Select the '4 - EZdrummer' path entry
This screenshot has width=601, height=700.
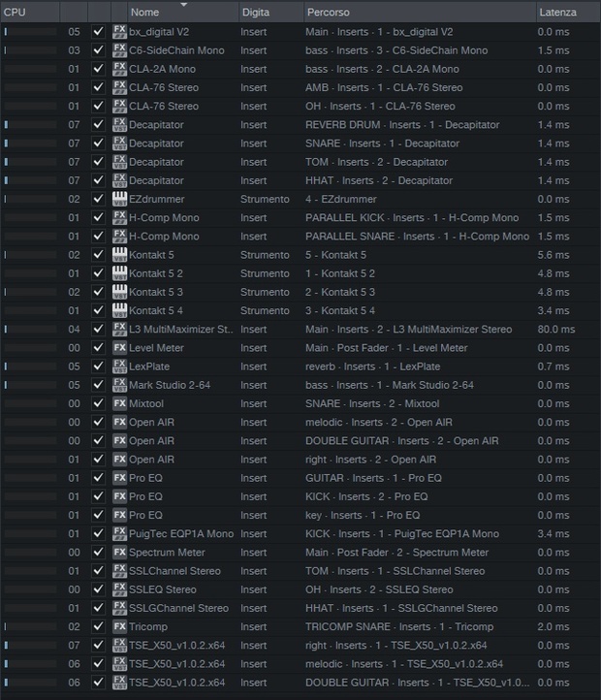[341, 199]
